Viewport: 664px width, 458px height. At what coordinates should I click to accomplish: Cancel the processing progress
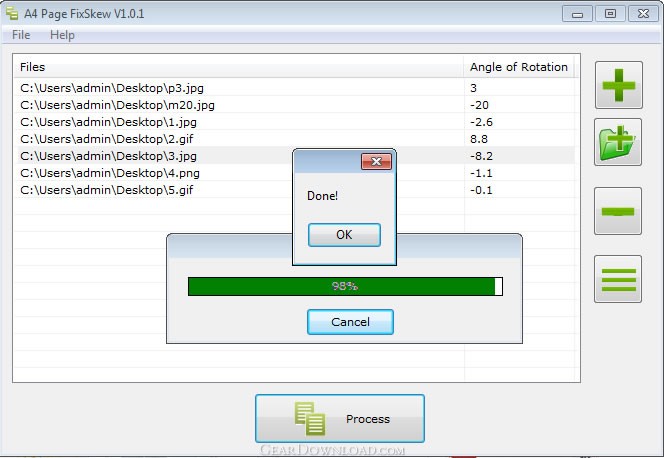(350, 322)
